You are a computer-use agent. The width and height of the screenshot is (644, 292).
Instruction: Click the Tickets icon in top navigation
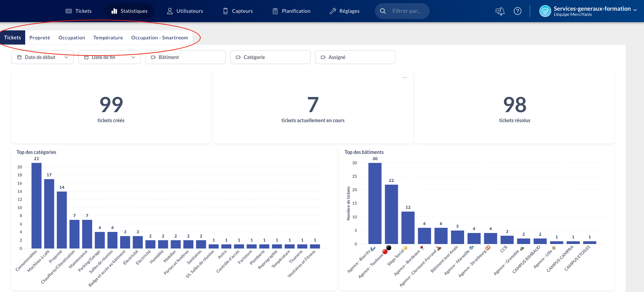[x=69, y=11]
